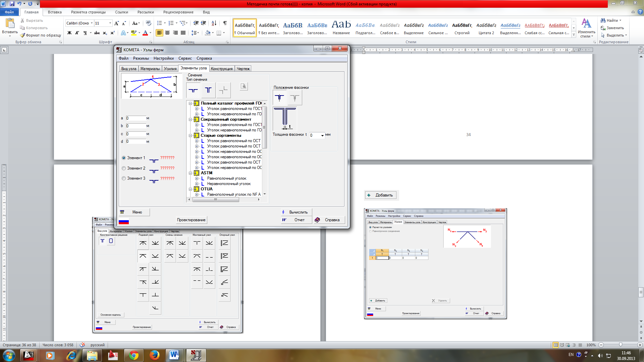Viewport: 644px width, 362px height.
Task: Click the Проектирование button
Action: point(191,220)
